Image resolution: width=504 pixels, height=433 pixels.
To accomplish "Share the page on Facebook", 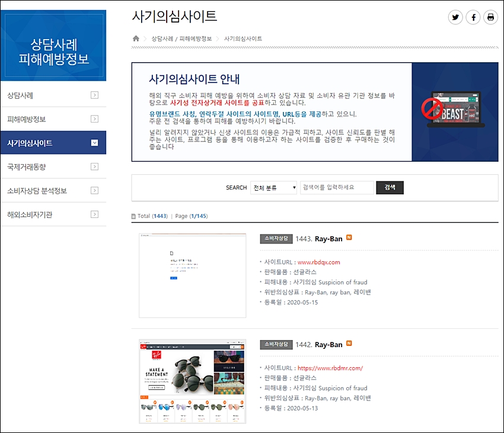I will tap(473, 17).
